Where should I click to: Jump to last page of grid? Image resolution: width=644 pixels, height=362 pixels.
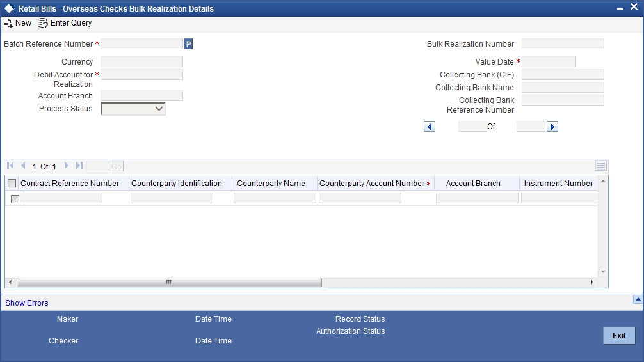(x=79, y=166)
